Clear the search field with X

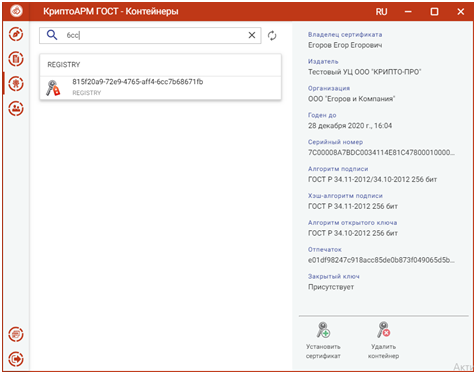pyautogui.click(x=252, y=35)
